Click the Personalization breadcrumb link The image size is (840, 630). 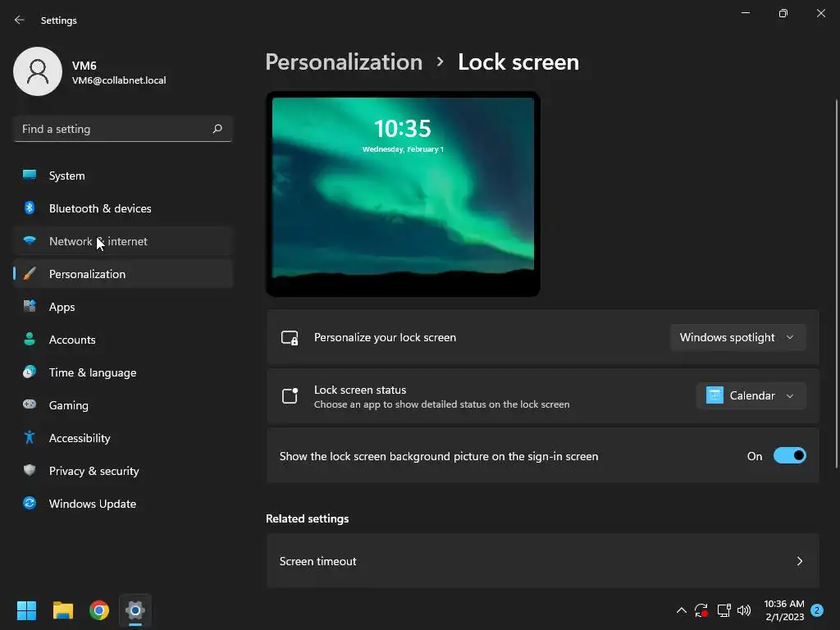coord(344,62)
